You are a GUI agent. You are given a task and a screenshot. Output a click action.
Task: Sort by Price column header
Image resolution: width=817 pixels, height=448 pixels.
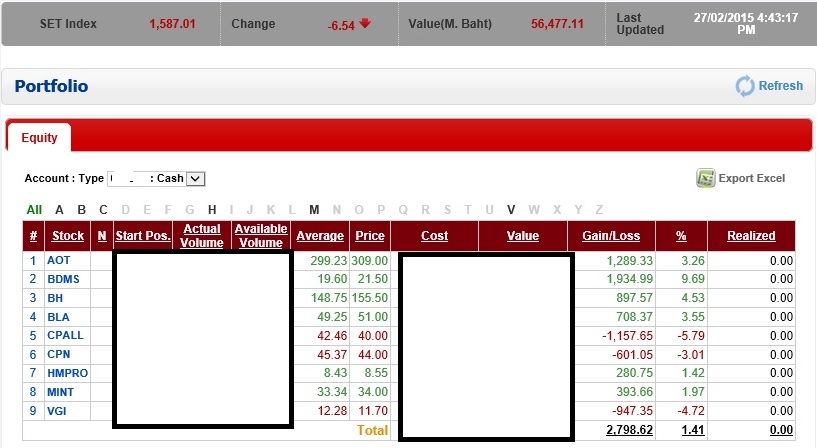(x=369, y=235)
